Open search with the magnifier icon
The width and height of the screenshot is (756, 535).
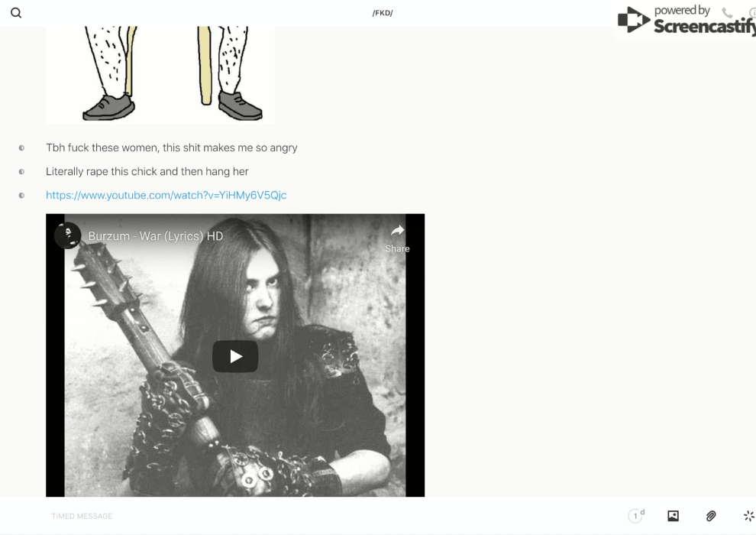[15, 13]
